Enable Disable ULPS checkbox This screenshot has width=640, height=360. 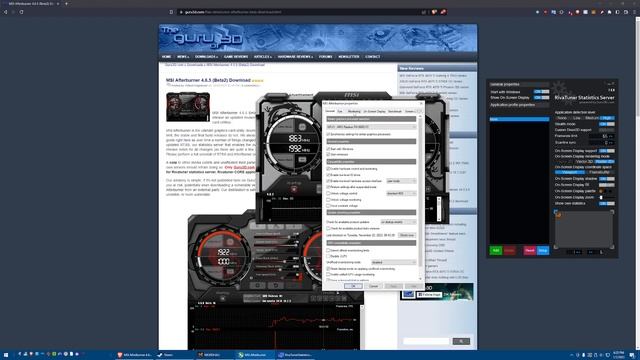pyautogui.click(x=328, y=256)
